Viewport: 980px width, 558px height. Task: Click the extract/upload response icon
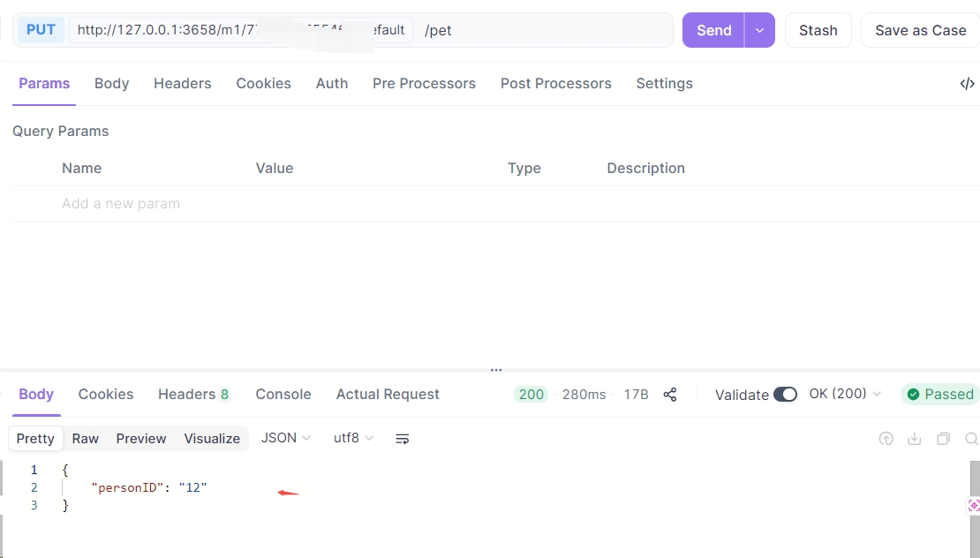pyautogui.click(x=886, y=439)
